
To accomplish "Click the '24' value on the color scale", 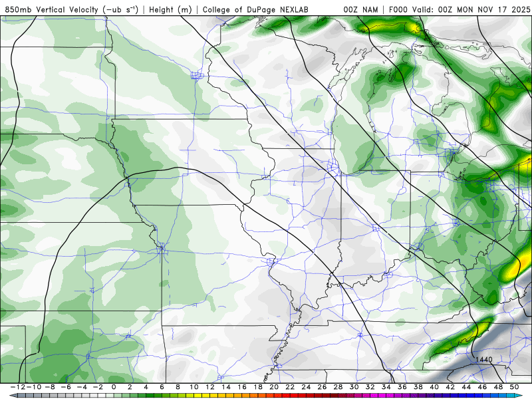I will [x=306, y=387].
